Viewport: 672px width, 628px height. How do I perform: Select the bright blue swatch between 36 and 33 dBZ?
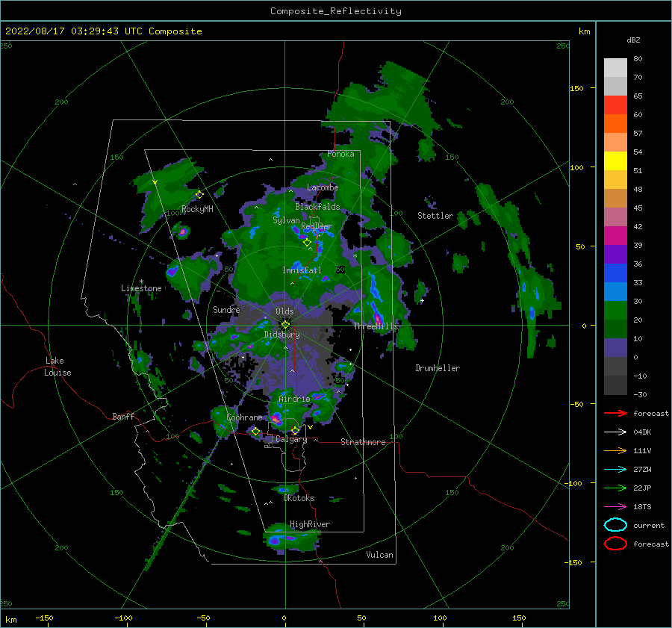pyautogui.click(x=615, y=273)
